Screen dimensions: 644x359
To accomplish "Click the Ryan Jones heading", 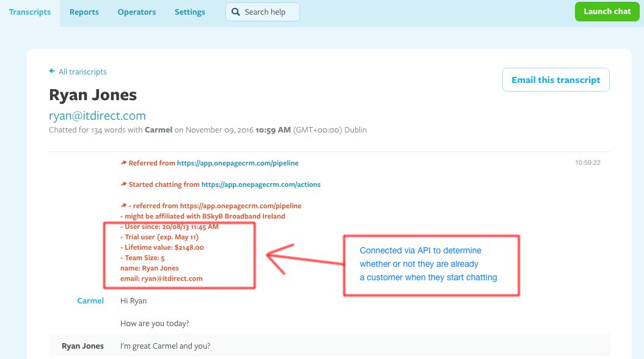I will click(x=93, y=95).
